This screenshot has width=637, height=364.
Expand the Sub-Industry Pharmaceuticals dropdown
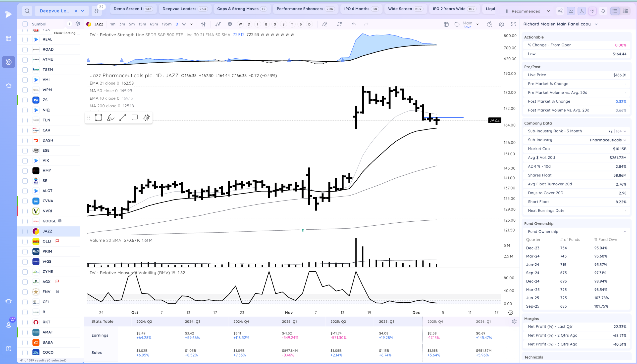tap(625, 140)
